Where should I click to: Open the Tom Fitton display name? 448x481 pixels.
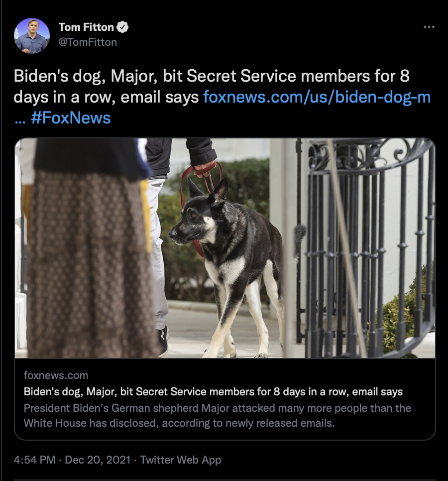click(86, 27)
